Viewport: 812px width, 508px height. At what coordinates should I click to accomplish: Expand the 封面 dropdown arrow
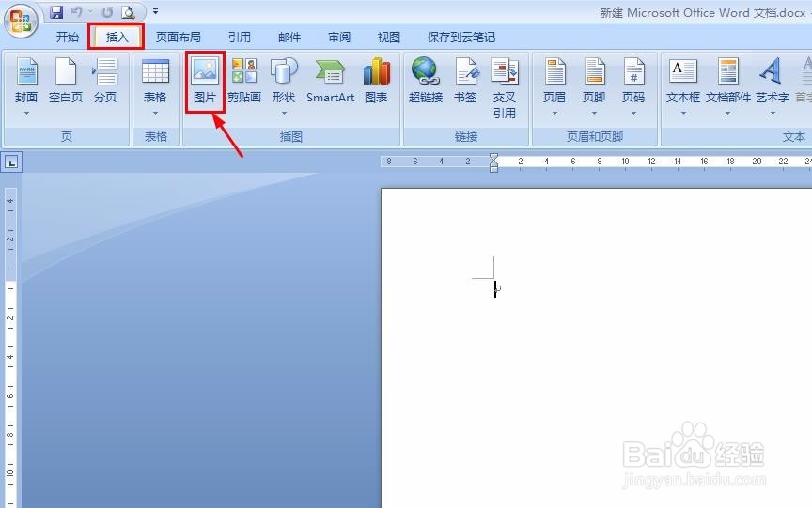[26, 113]
